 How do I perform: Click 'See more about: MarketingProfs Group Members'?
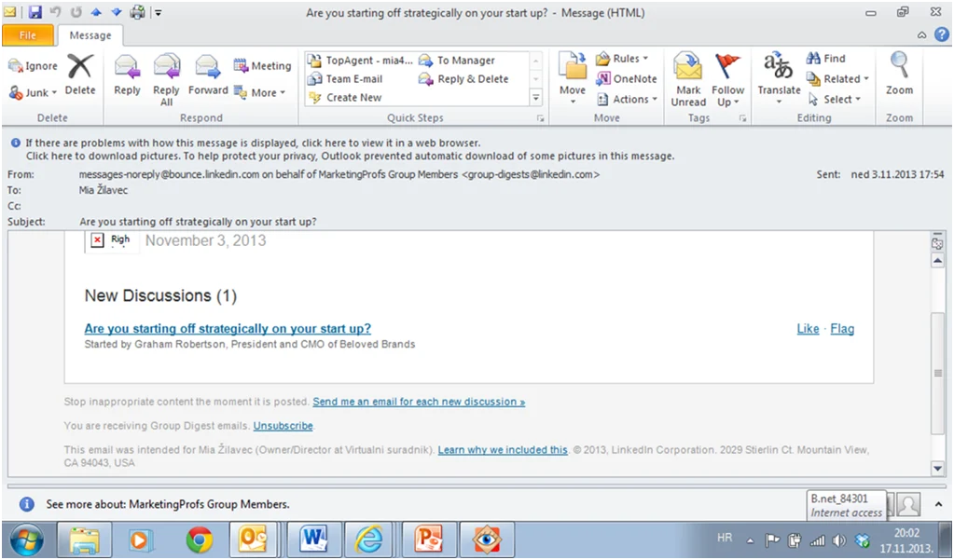click(x=168, y=504)
